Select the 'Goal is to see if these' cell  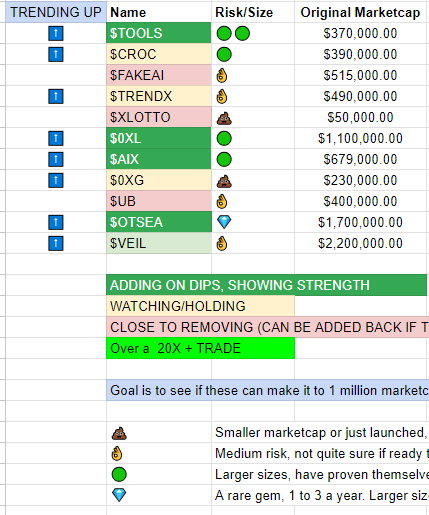(x=268, y=390)
